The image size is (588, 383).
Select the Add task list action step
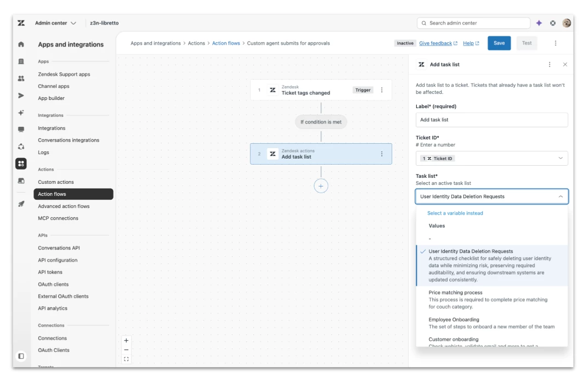pos(321,154)
